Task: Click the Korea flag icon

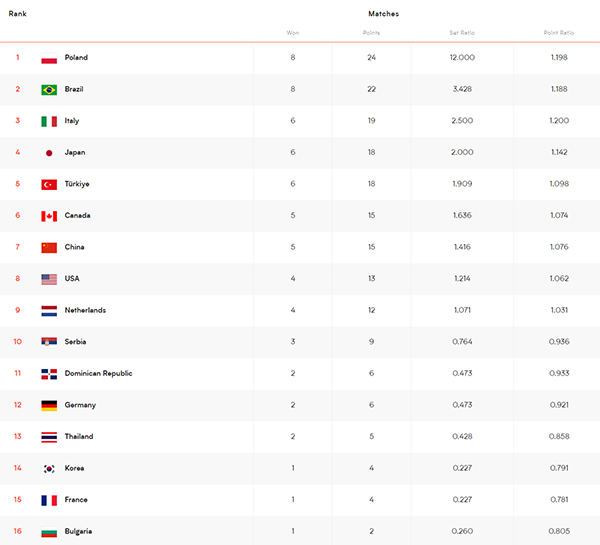Action: [49, 469]
